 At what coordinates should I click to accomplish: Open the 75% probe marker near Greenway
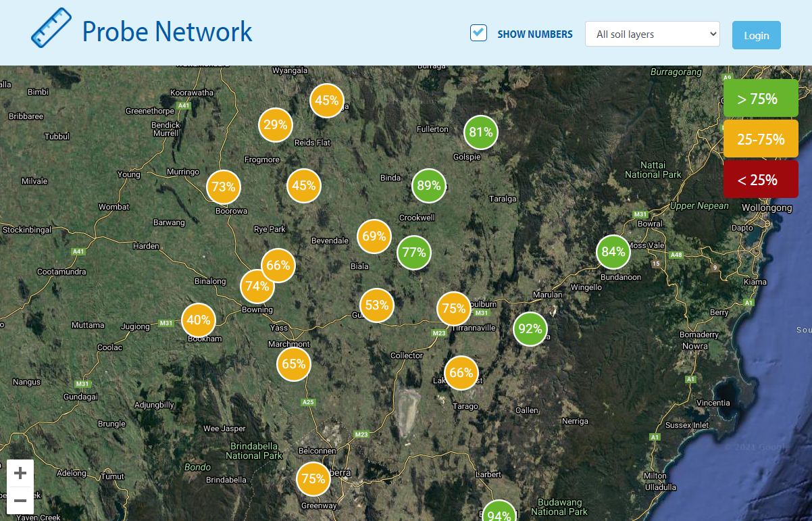pyautogui.click(x=313, y=478)
